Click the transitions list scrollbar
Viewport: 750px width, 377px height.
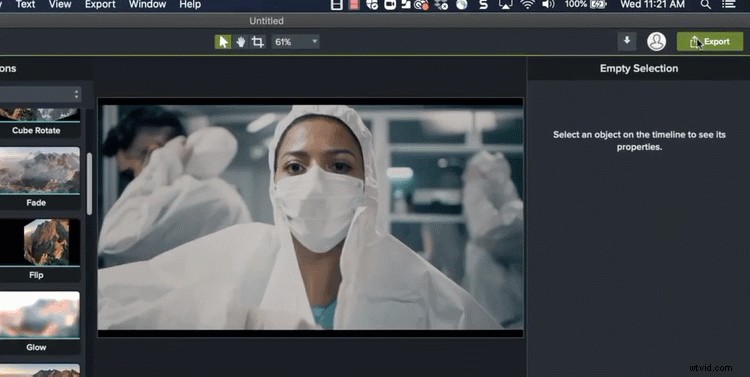click(x=89, y=184)
